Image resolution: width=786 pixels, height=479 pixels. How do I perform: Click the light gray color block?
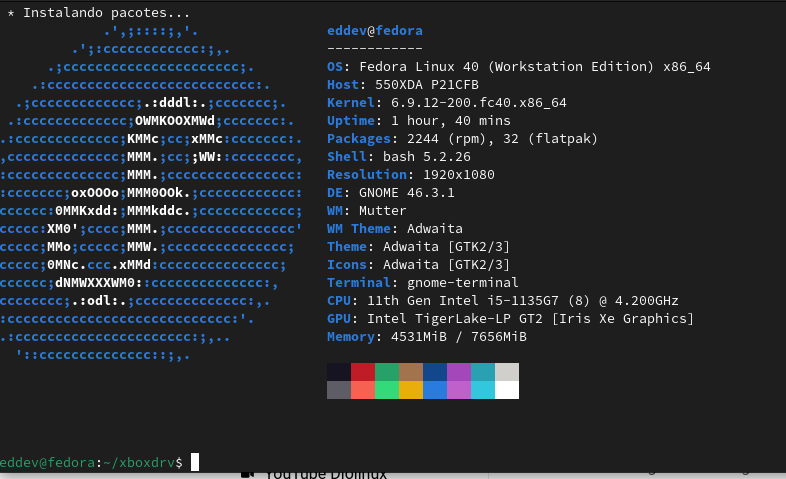coord(507,372)
